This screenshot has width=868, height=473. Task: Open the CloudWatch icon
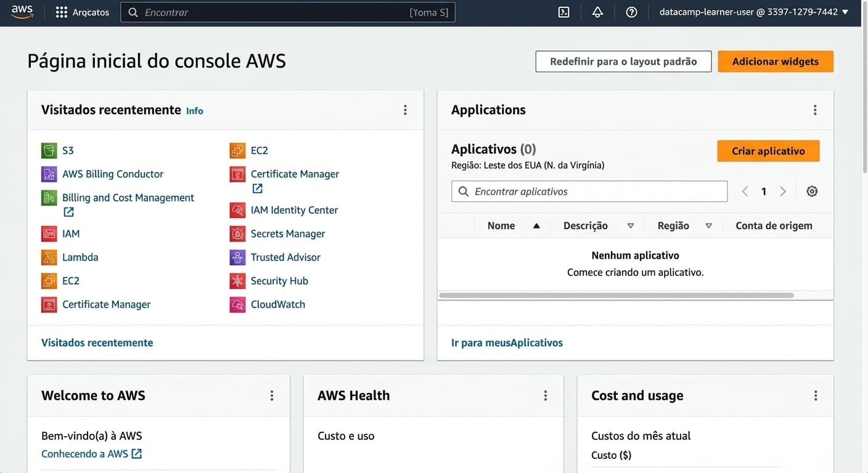pos(237,304)
